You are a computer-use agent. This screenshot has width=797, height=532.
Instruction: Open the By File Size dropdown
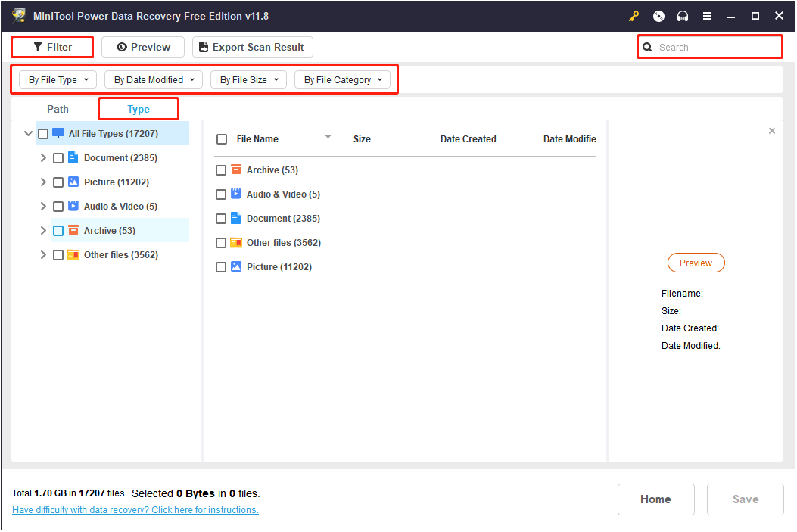[248, 79]
